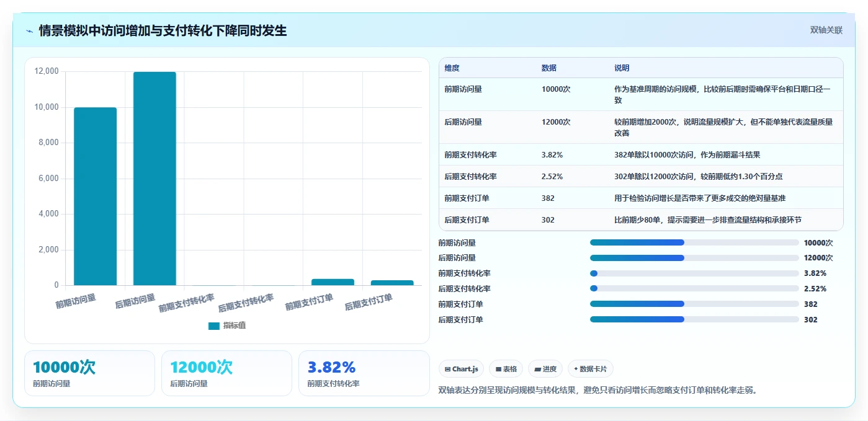This screenshot has height=421, width=868.
Task: Select the 12000次 后期访问量 data card
Action: point(226,373)
